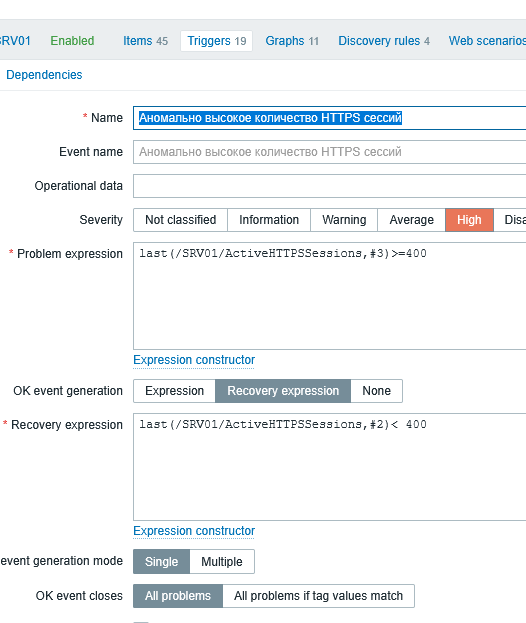This screenshot has width=526, height=623.
Task: Choose Warning severity
Action: [x=344, y=220]
